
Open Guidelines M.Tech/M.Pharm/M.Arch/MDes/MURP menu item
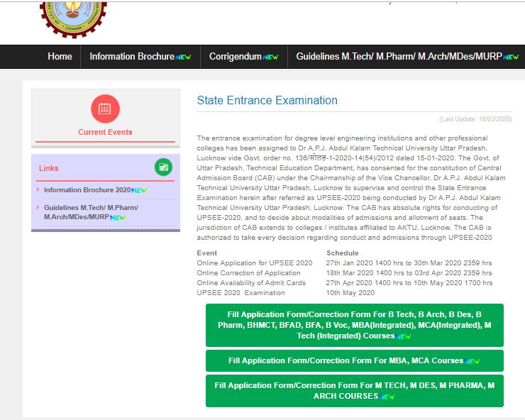pyautogui.click(x=399, y=57)
